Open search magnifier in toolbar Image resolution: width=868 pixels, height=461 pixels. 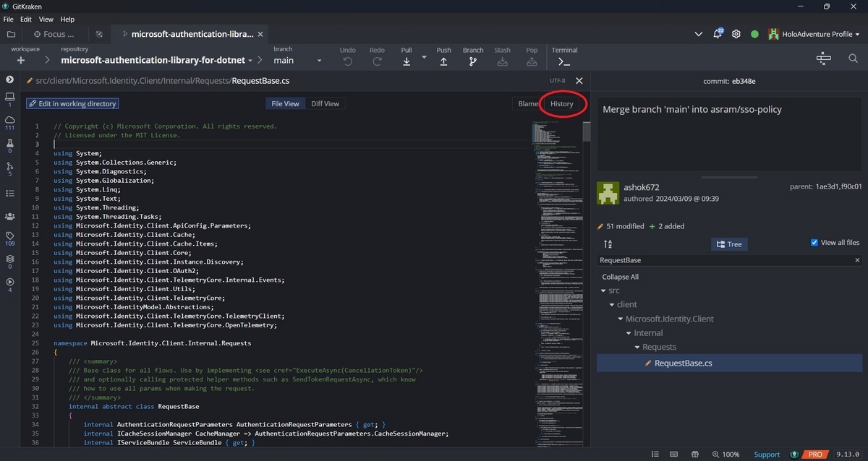click(853, 59)
